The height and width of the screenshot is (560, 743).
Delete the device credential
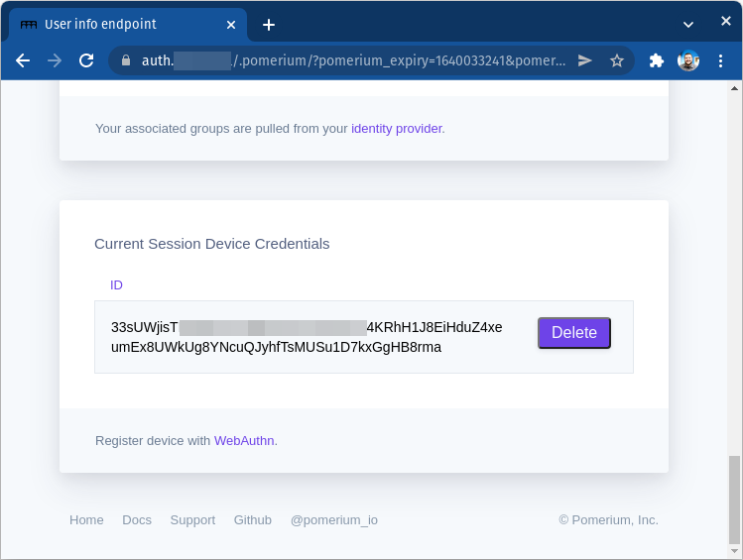[x=573, y=333]
